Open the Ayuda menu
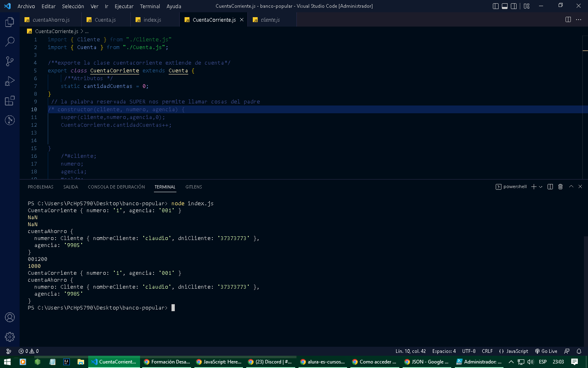588x368 pixels. click(x=174, y=6)
